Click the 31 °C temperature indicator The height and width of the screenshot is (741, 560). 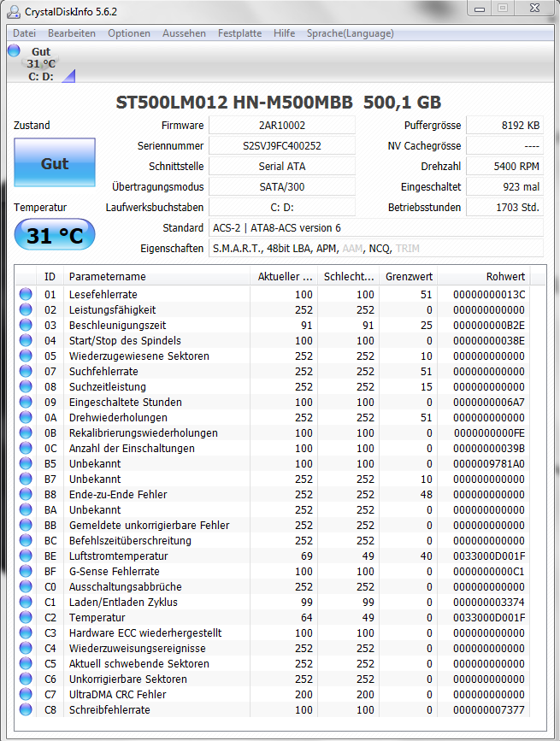[x=55, y=235]
